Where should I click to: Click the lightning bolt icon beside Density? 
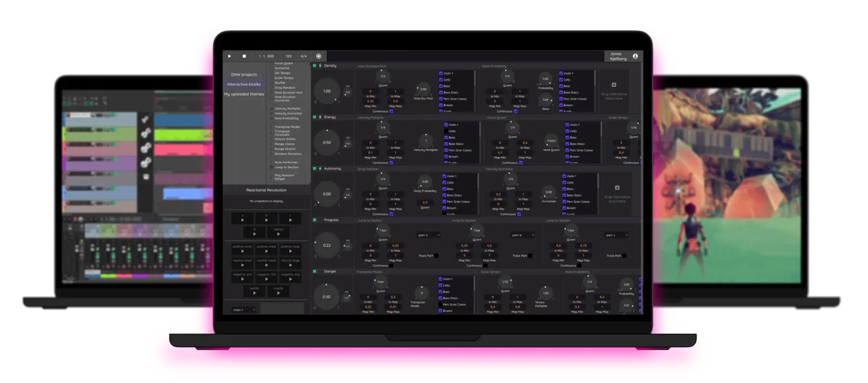[320, 66]
